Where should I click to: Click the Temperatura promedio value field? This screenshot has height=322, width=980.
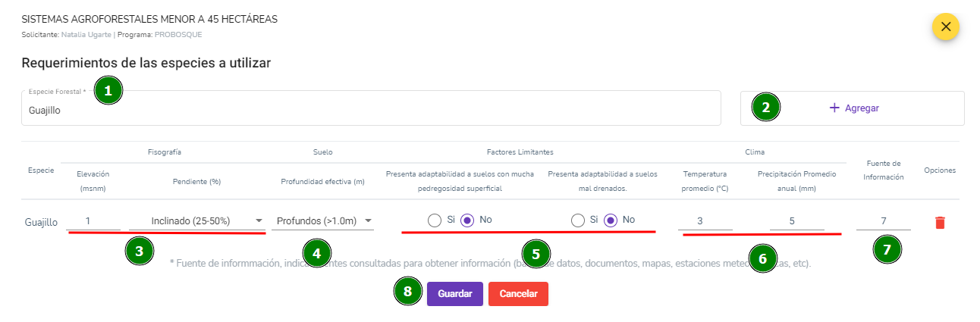[705, 220]
